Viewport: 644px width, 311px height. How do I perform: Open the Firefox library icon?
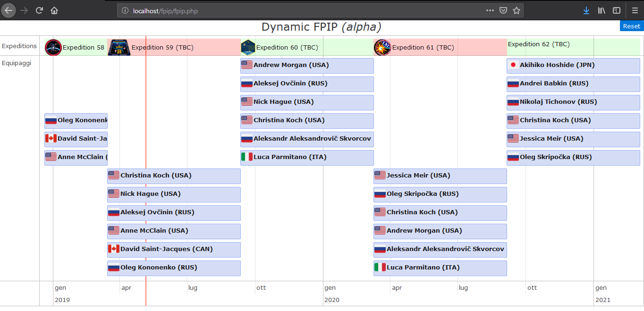point(602,10)
